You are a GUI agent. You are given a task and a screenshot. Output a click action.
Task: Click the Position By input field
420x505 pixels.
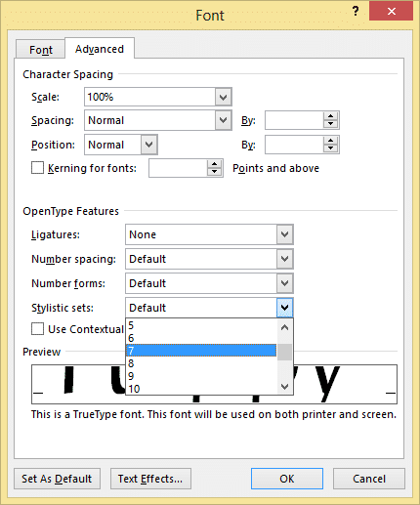tap(294, 145)
